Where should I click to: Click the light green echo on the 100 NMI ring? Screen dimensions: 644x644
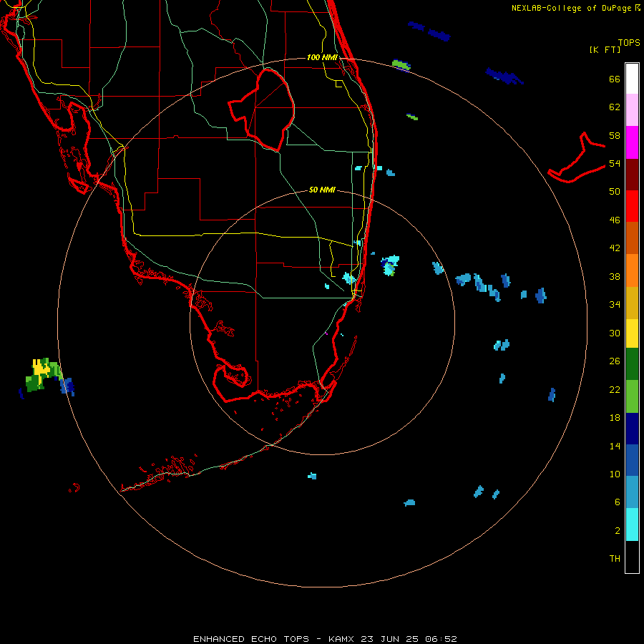pos(401,64)
